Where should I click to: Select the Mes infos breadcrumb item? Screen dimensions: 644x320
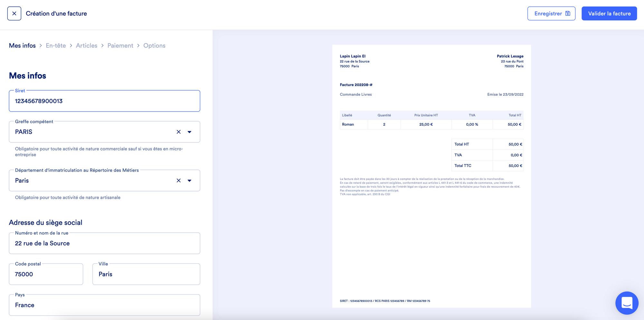pyautogui.click(x=22, y=45)
